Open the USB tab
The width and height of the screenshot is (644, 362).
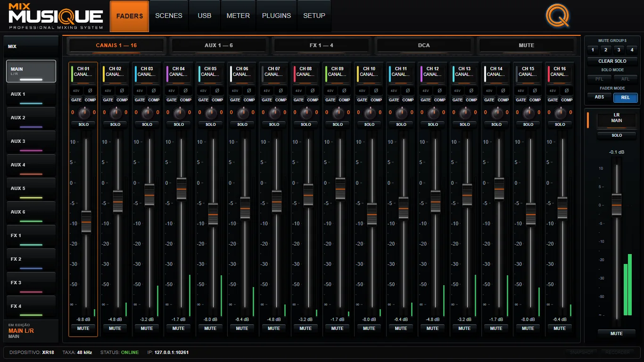(x=205, y=16)
